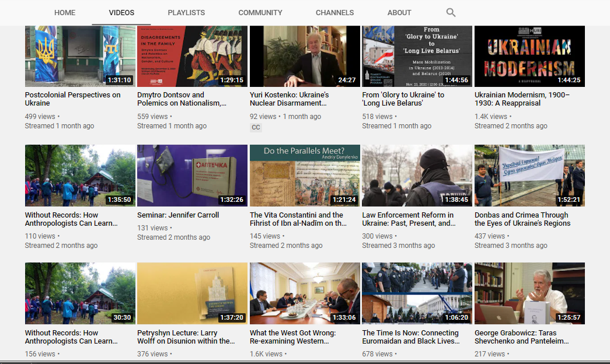This screenshot has height=364, width=610.
Task: Click the '1.4K views' text
Action: point(491,116)
